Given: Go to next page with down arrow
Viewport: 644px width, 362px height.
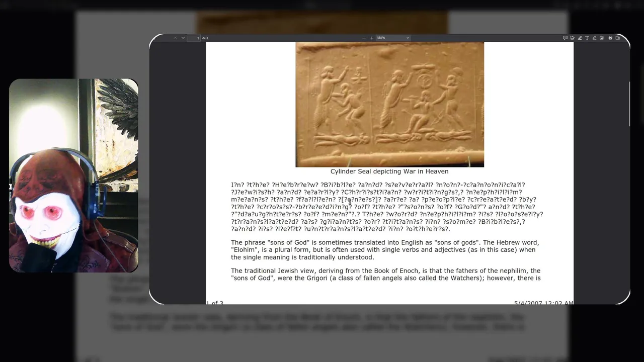Looking at the screenshot, I should [x=183, y=38].
